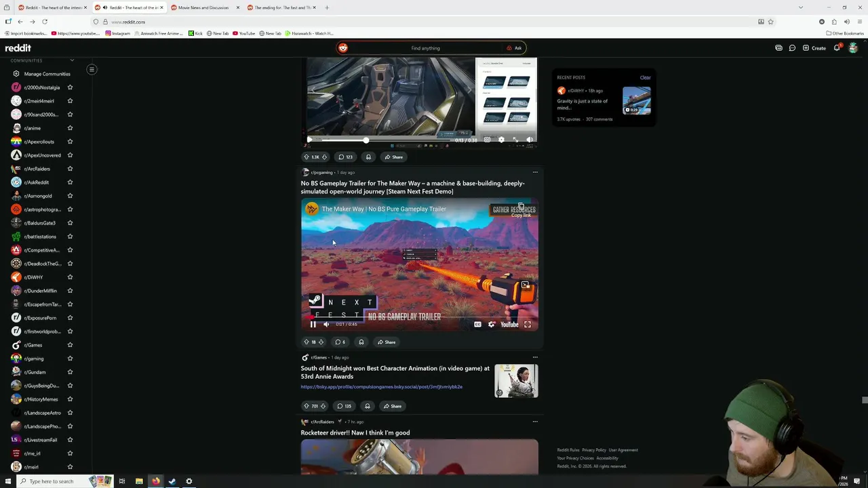
Task: Seek Maker Way video progress bar
Action: 420,317
